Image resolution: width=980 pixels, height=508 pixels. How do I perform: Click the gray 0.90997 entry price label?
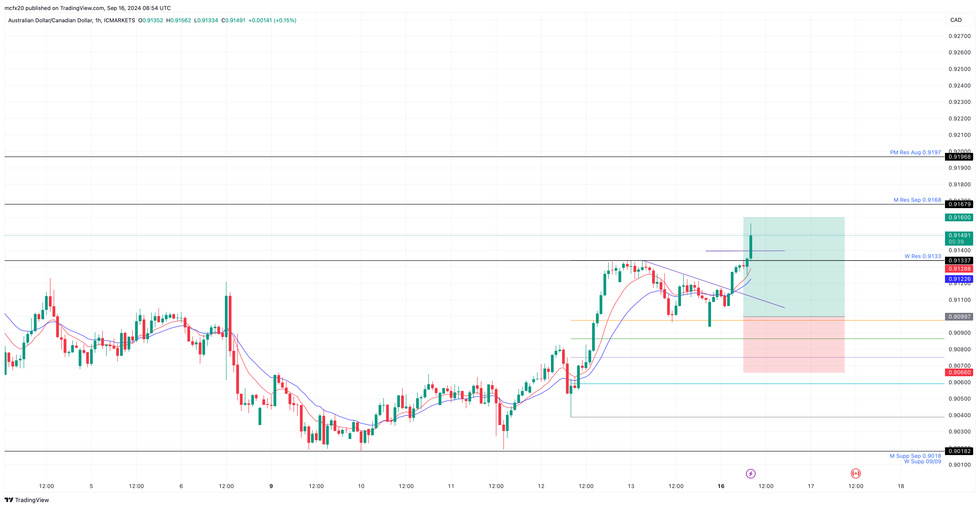click(959, 317)
